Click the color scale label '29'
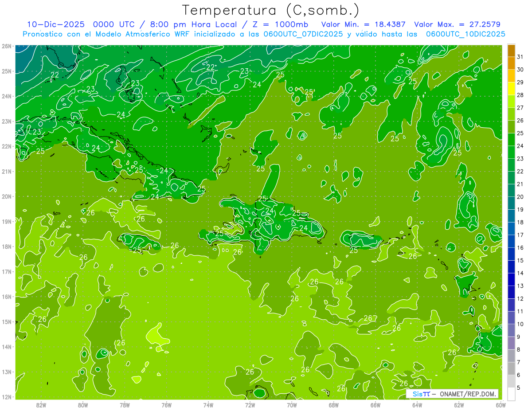 click(x=520, y=82)
